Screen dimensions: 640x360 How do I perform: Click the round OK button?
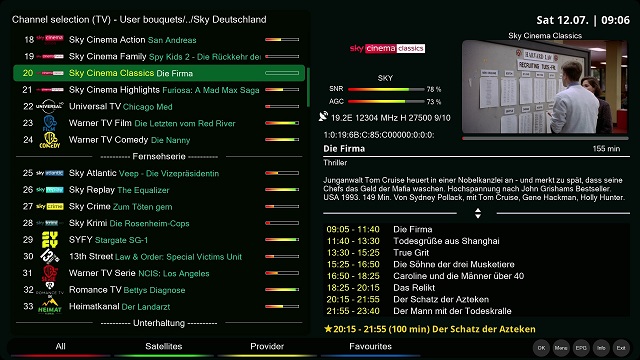[x=541, y=348]
